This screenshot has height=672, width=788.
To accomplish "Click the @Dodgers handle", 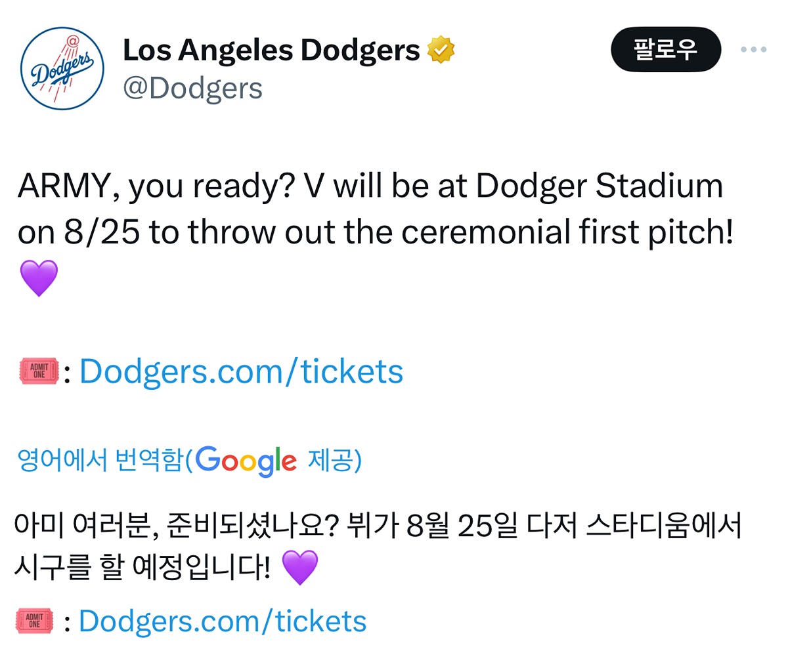I will (192, 88).
